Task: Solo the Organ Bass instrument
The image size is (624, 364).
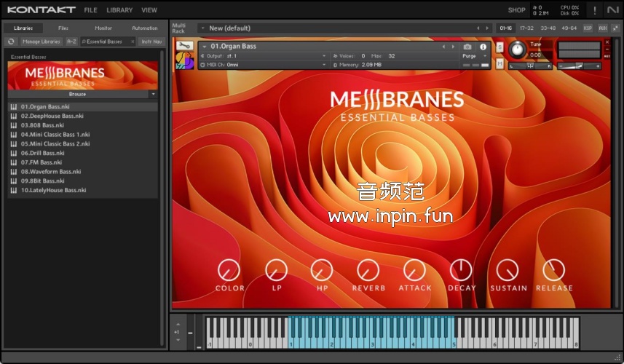Action: pos(499,47)
